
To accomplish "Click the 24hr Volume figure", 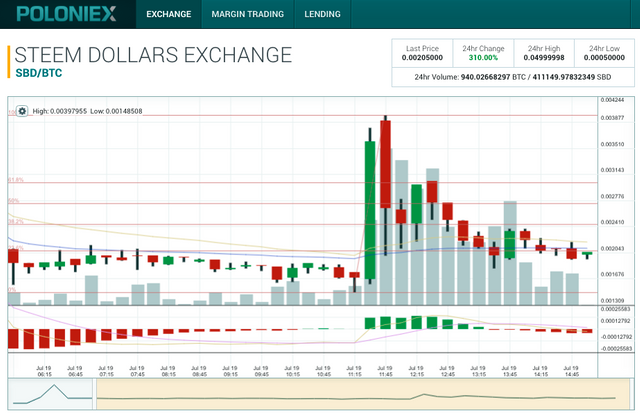I will [x=513, y=77].
